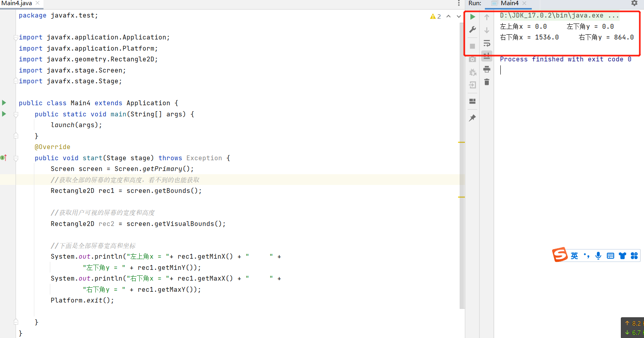Go to next highlighted problem arrow
The height and width of the screenshot is (338, 644).
459,16
